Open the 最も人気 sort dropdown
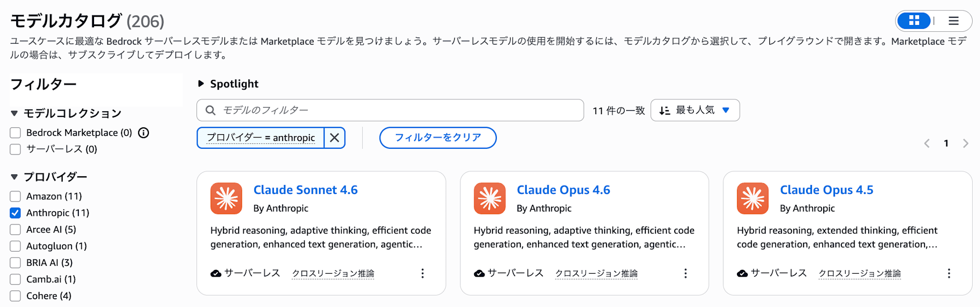The height and width of the screenshot is (307, 980). 695,110
